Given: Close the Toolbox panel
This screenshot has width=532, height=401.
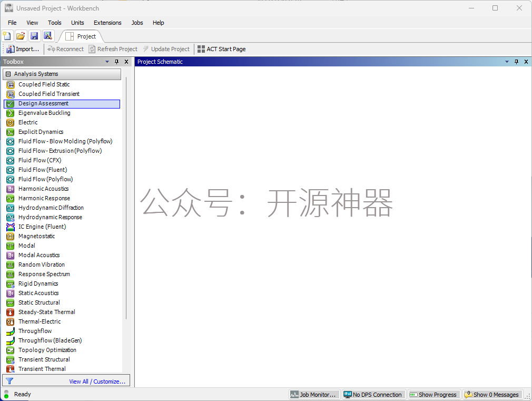Looking at the screenshot, I should [126, 62].
